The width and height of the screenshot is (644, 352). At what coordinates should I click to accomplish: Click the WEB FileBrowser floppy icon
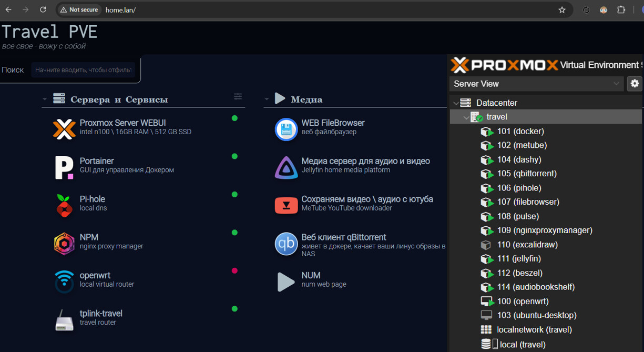pos(286,129)
